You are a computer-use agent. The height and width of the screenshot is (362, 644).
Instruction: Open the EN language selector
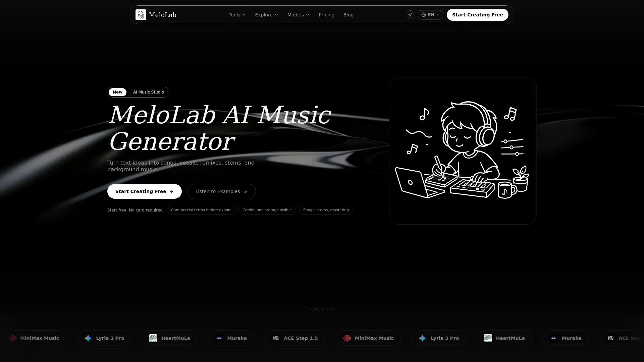430,15
